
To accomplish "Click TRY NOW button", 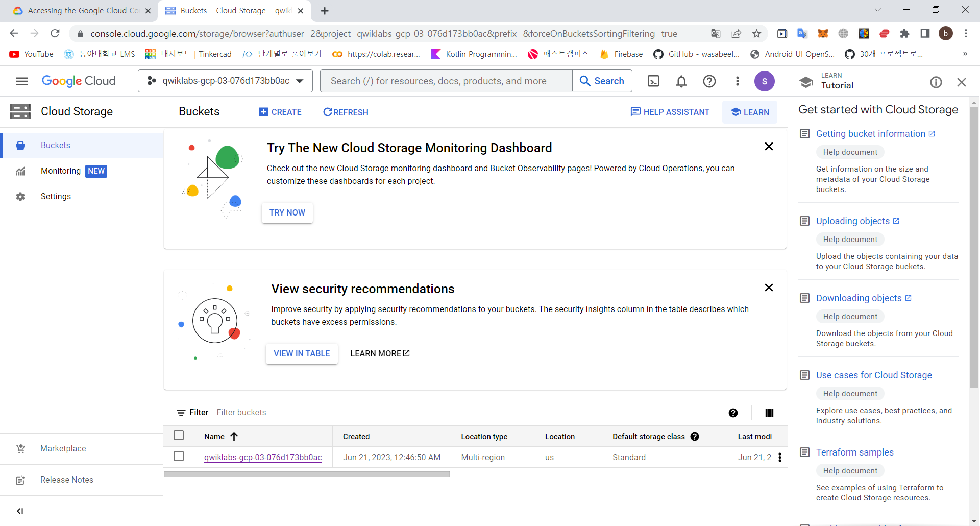I will click(x=287, y=213).
